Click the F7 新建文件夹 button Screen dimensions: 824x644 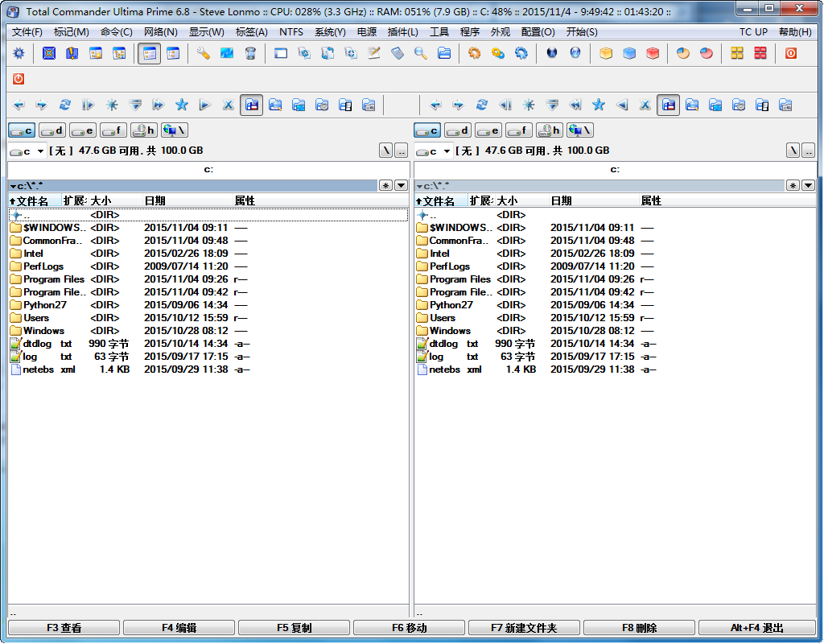[524, 628]
